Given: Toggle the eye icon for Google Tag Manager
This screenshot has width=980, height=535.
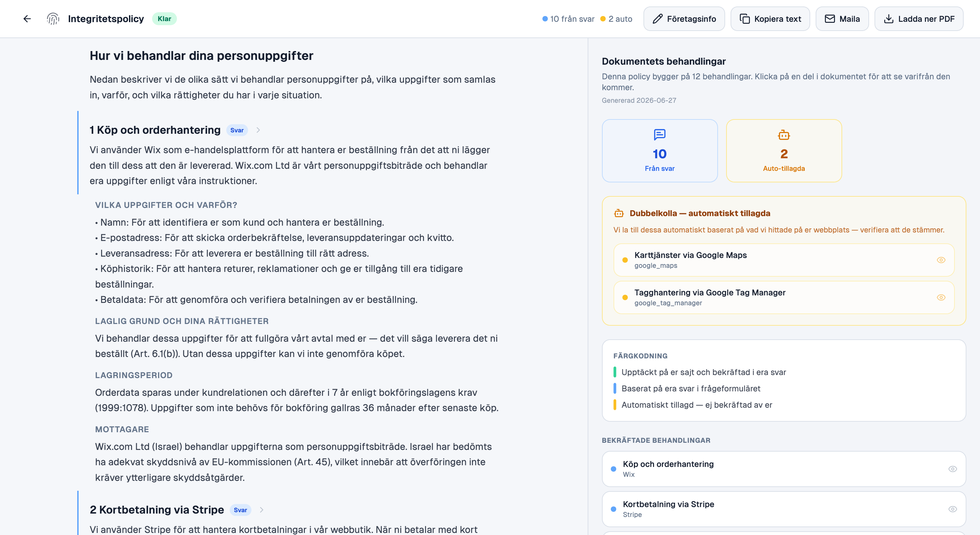Looking at the screenshot, I should [x=941, y=297].
